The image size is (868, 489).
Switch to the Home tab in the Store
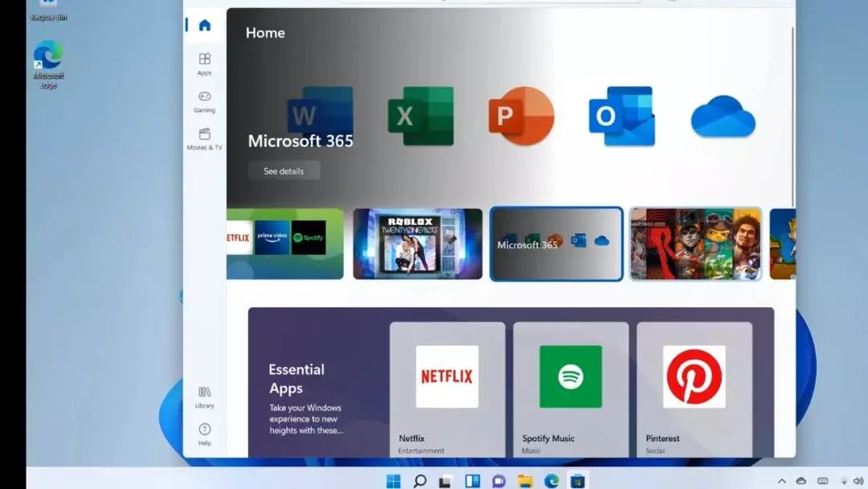(x=203, y=25)
